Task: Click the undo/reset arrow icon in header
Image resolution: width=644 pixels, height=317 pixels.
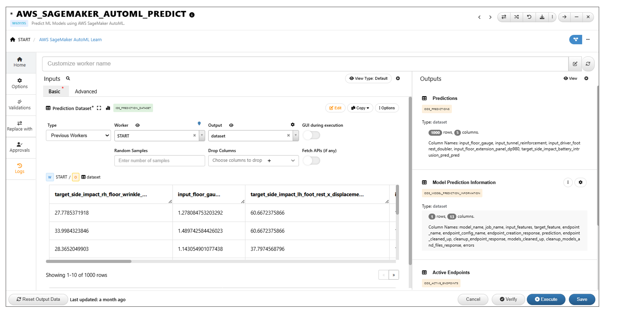Action: (x=529, y=17)
